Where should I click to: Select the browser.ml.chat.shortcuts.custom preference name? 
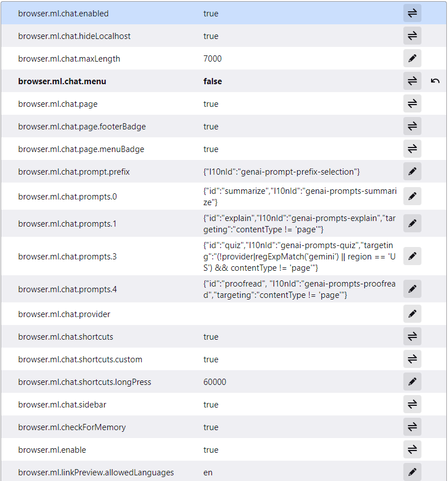click(80, 359)
